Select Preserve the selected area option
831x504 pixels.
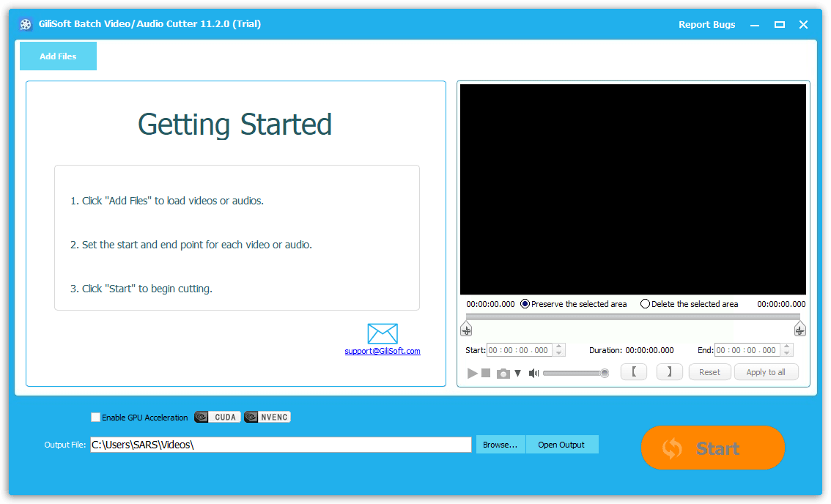tap(525, 304)
